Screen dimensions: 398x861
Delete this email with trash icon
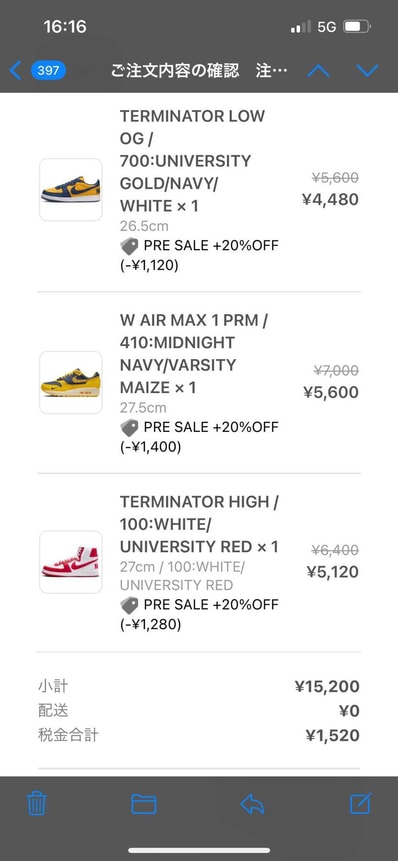(37, 803)
